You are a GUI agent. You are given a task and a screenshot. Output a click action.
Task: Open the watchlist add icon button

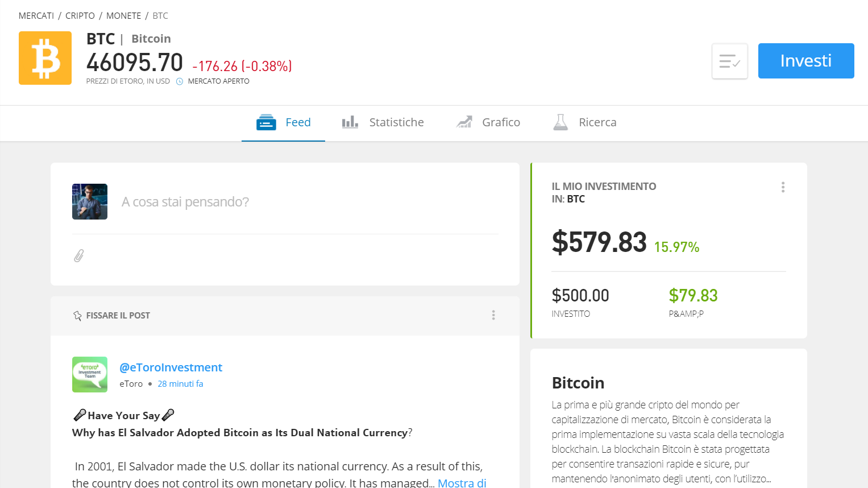(x=729, y=61)
